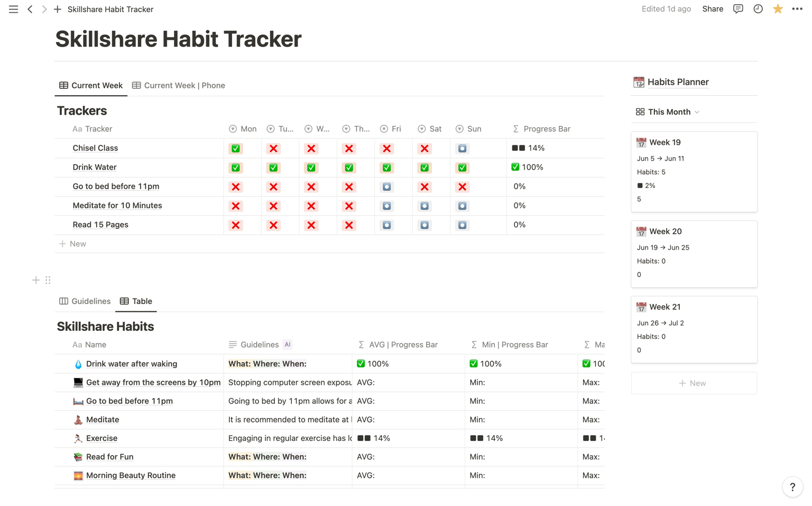Screen dimensions: 812x506
Task: Open the comments icon in top bar
Action: pos(738,9)
